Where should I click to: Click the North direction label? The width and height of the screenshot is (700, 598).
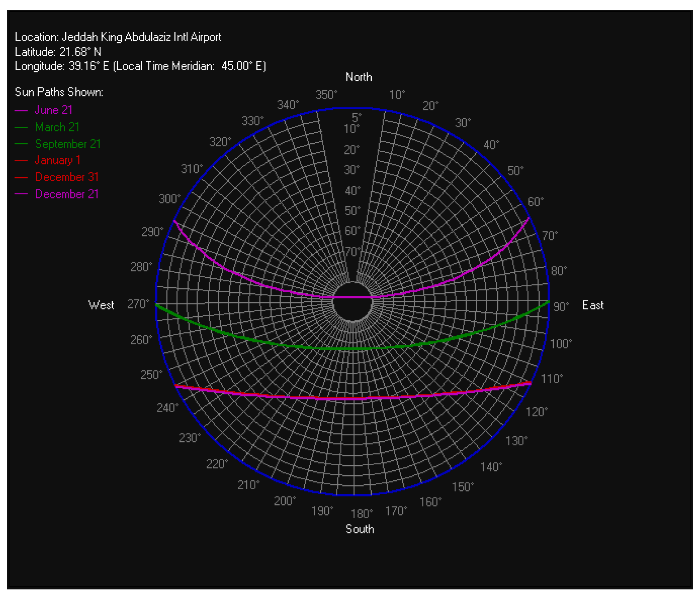(359, 77)
